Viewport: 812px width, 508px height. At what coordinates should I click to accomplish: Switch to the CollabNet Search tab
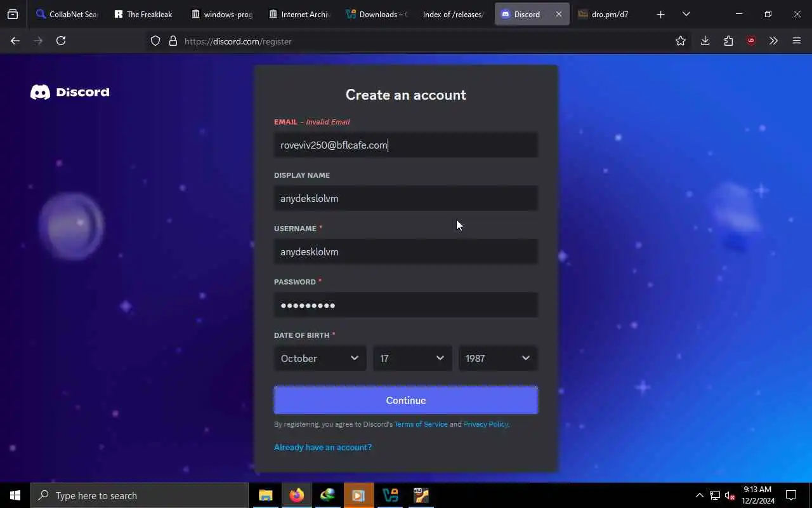67,14
